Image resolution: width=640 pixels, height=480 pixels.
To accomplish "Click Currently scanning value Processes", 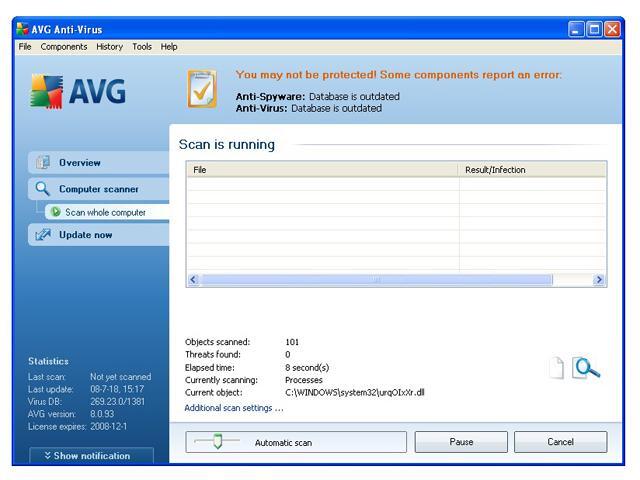I will click(x=304, y=380).
